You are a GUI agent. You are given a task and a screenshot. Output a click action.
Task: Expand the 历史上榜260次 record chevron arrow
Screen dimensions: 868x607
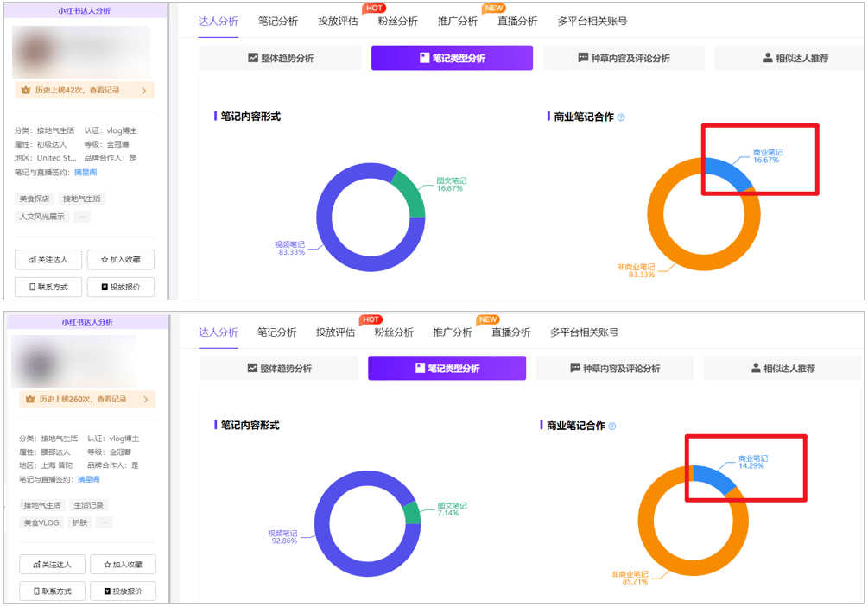[145, 400]
